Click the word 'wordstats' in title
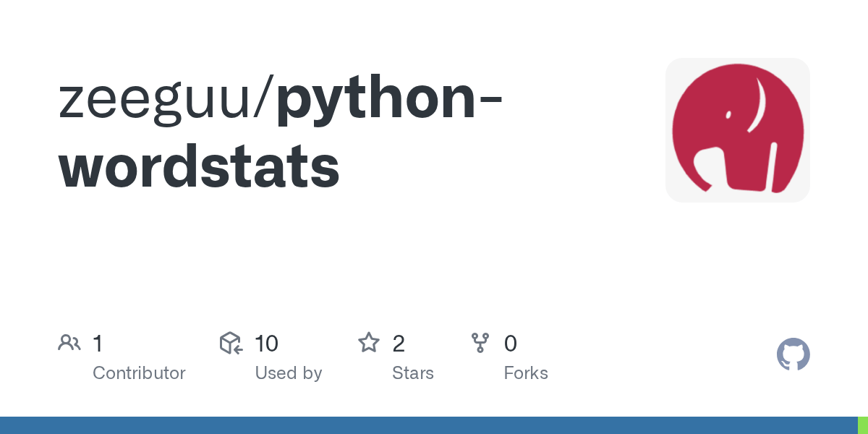The width and height of the screenshot is (868, 434). (199, 166)
